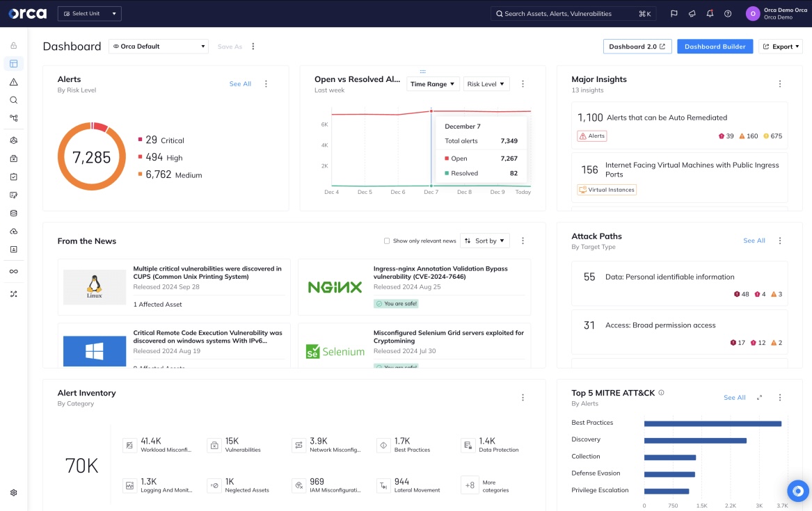Open '1,100 Alerts that can be Auto Remediated' insight
Viewport: 812px width, 511px height.
pos(679,124)
